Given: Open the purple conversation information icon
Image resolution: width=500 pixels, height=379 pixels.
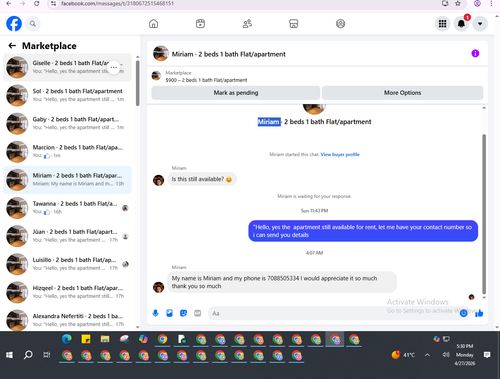Looking at the screenshot, I should pos(475,53).
